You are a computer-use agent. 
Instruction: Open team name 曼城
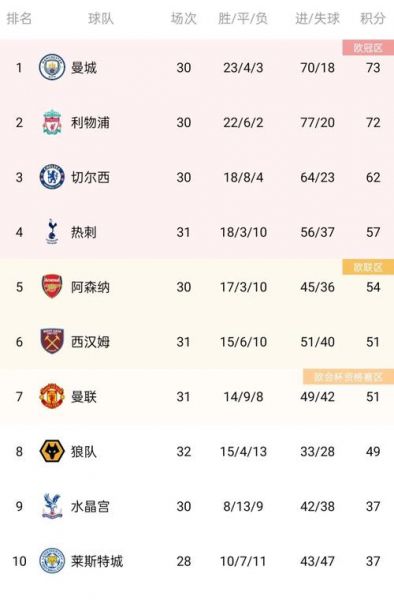(x=84, y=68)
